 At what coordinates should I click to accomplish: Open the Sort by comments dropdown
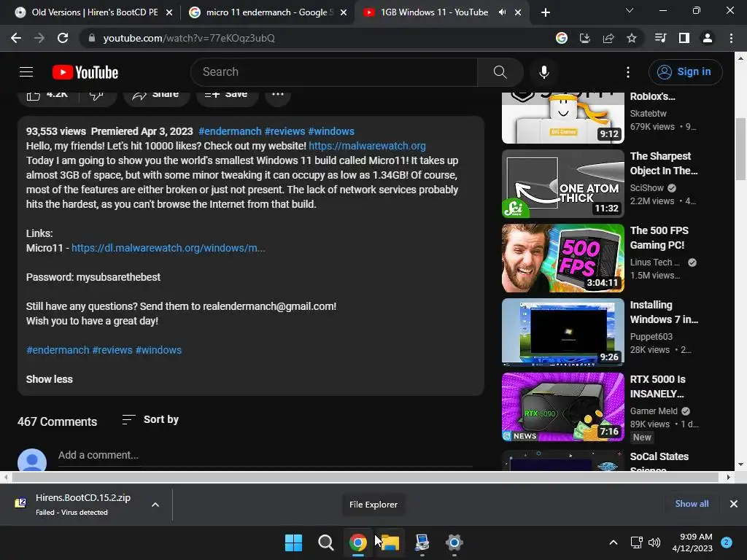coord(150,419)
